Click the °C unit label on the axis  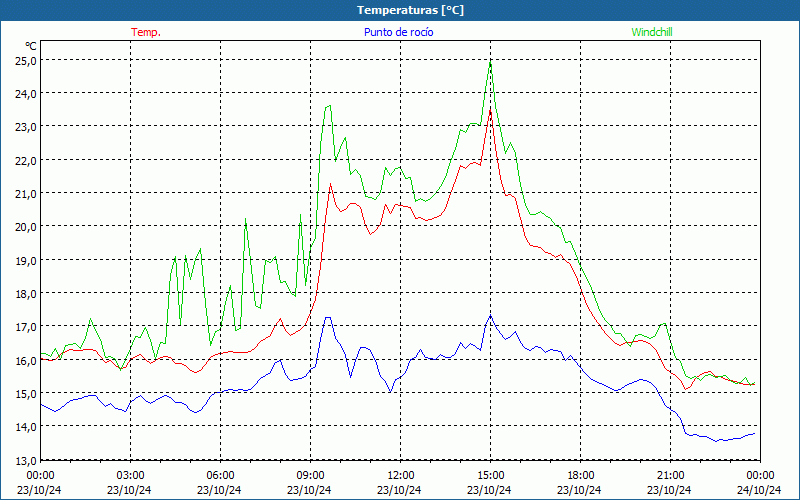[x=31, y=46]
